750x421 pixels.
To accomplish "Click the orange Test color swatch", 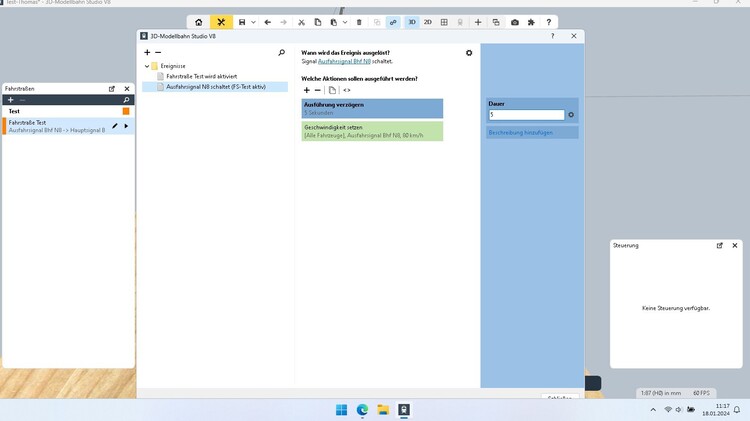I will 126,111.
